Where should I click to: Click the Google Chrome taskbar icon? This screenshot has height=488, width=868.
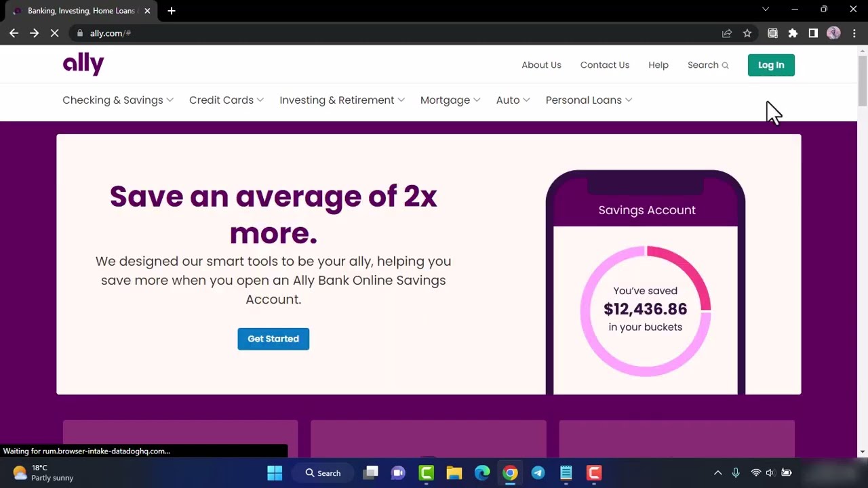pos(510,473)
